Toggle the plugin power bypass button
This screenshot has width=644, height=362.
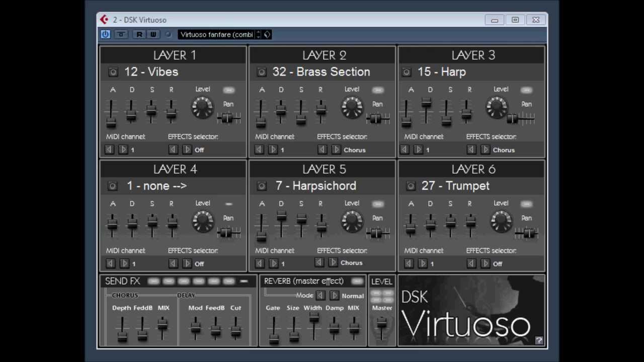pos(105,34)
